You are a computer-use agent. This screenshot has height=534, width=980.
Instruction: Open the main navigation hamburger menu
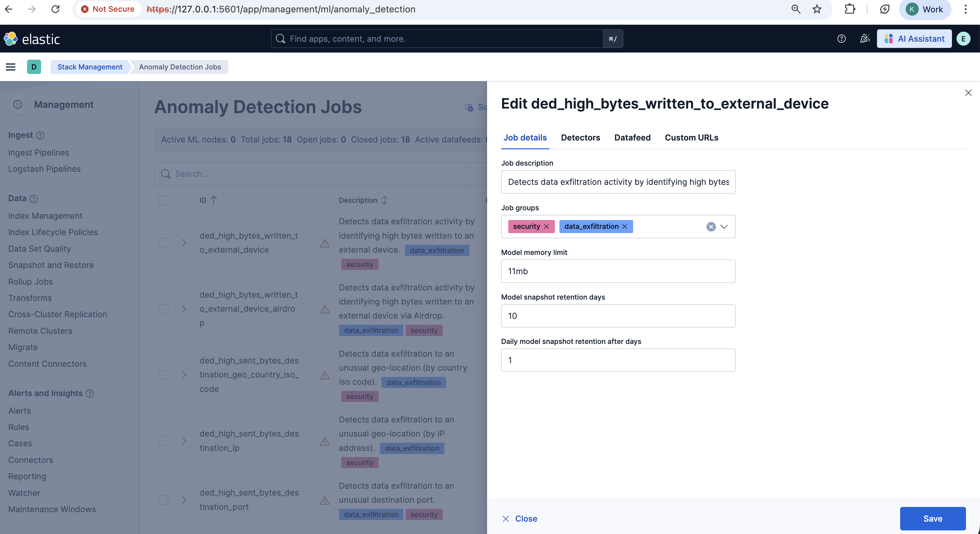pos(10,67)
